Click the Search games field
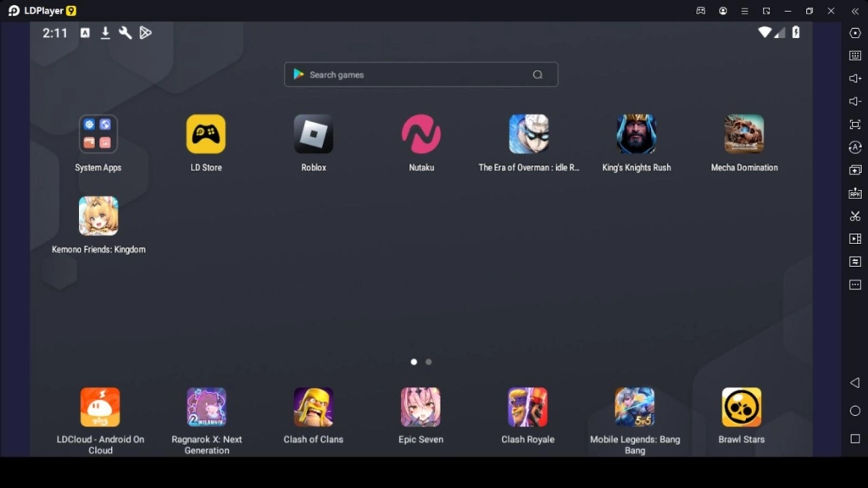The width and height of the screenshot is (868, 488). [420, 75]
